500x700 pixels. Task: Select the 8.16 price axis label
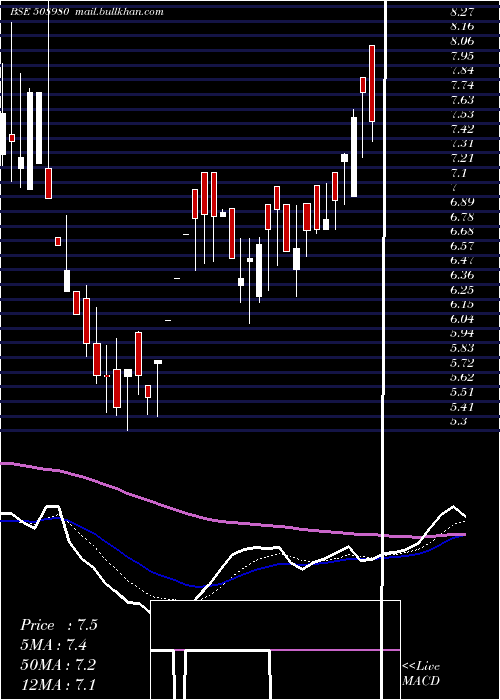[x=462, y=27]
